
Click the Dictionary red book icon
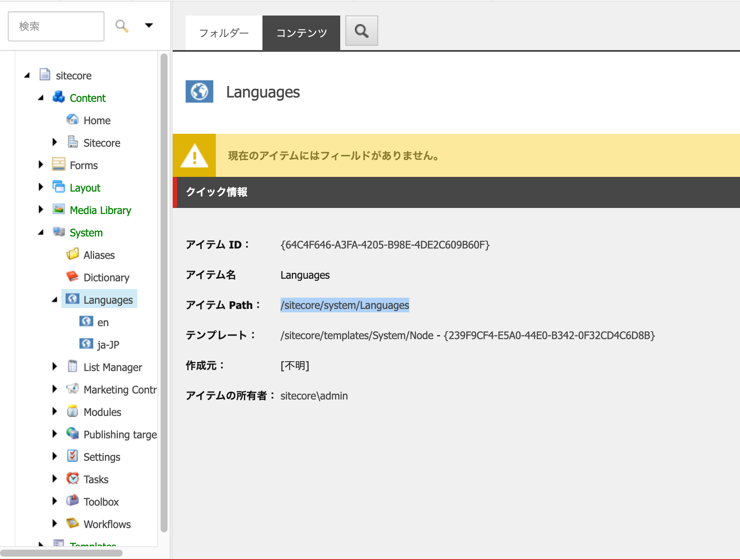pos(73,277)
